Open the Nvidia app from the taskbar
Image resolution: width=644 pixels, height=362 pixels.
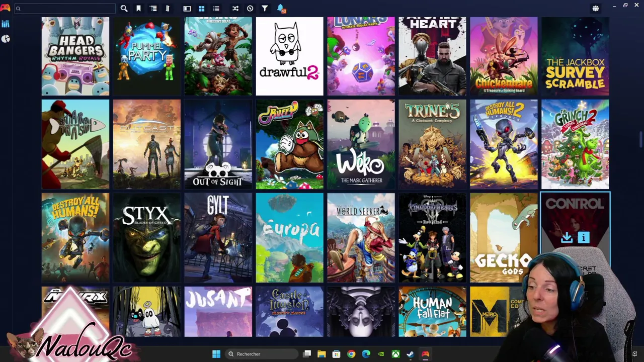pyautogui.click(x=381, y=354)
